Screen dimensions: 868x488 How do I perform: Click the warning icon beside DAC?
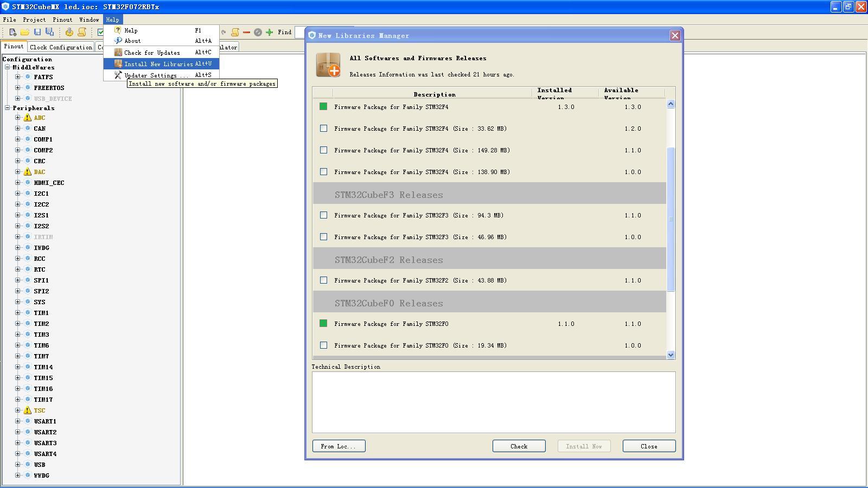coord(28,172)
